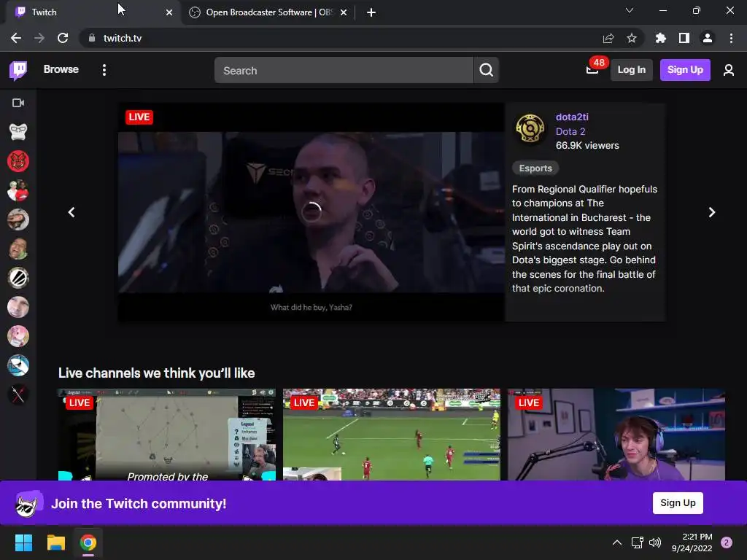The height and width of the screenshot is (560, 747).
Task: Click the magnifier search button
Action: pos(486,71)
